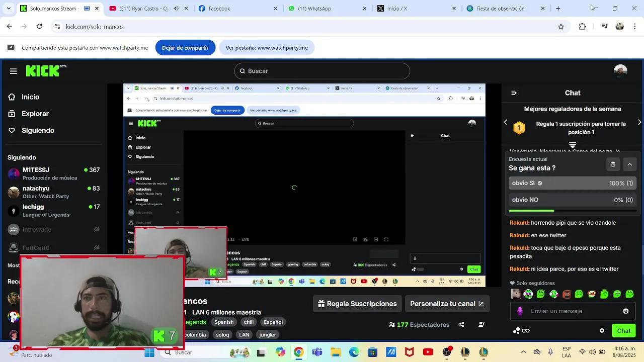Open Explorar in the left sidebar

pyautogui.click(x=35, y=113)
